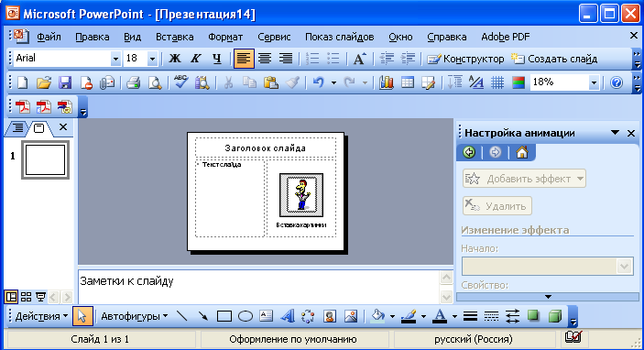Open a file with the Open folder icon
This screenshot has height=350, width=644.
pos(44,82)
